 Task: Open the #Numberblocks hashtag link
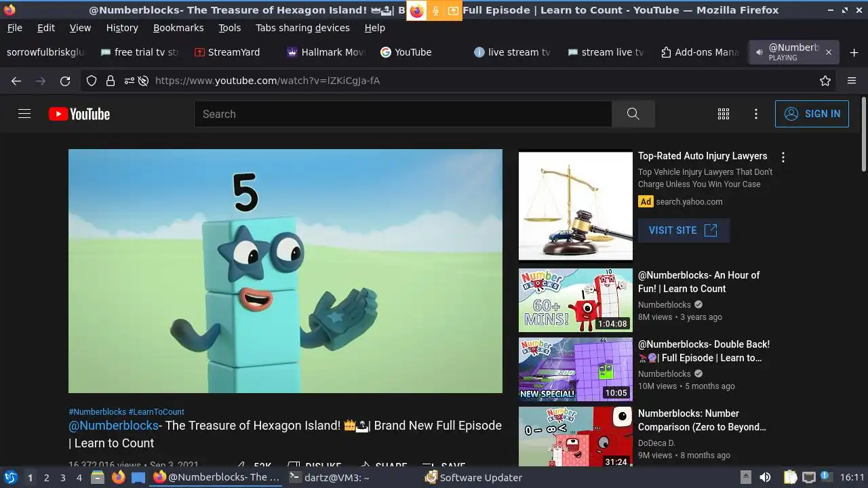[98, 411]
